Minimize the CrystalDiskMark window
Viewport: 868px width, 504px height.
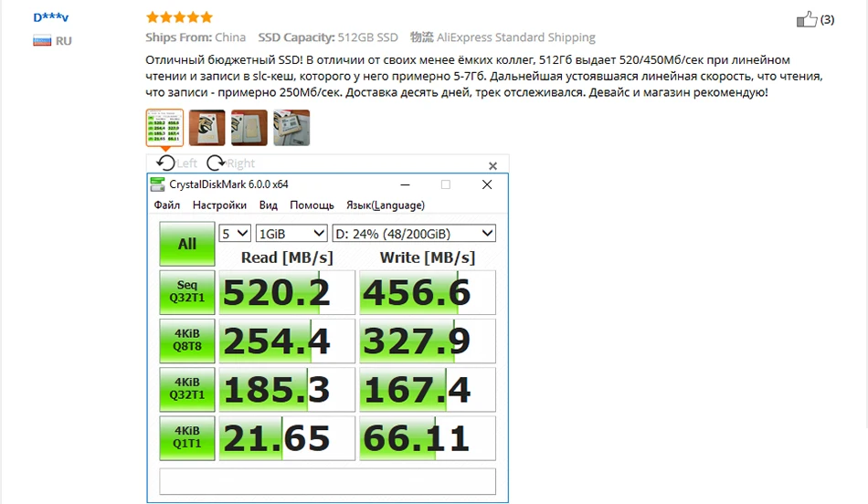point(405,184)
